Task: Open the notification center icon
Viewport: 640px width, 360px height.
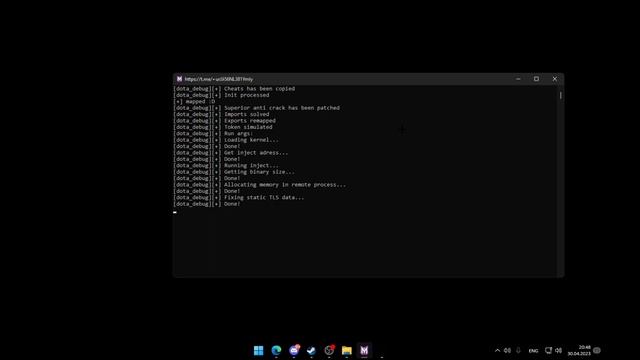Action: click(x=597, y=350)
